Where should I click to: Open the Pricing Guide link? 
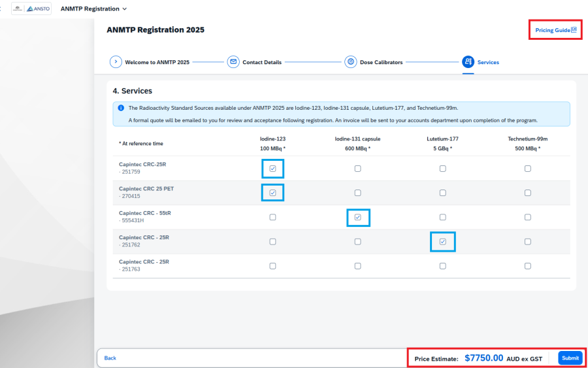pos(553,30)
